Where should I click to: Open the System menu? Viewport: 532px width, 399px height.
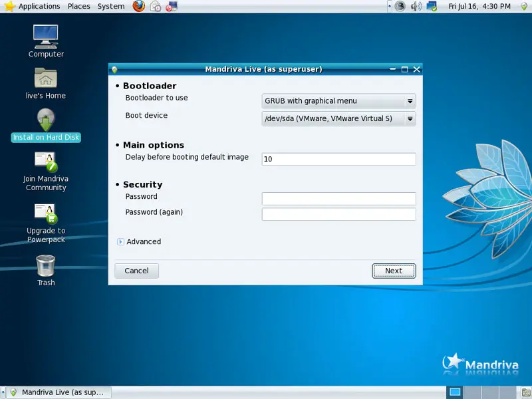click(x=111, y=6)
